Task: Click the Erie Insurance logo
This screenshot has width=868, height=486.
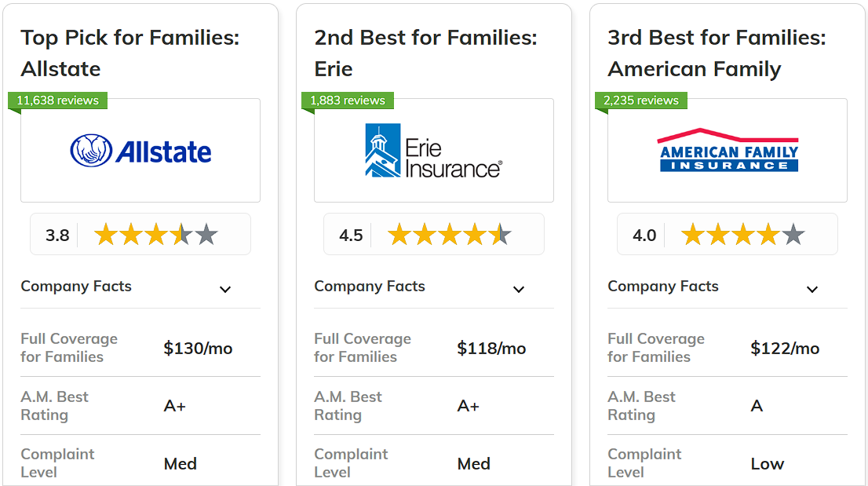Action: click(x=434, y=151)
